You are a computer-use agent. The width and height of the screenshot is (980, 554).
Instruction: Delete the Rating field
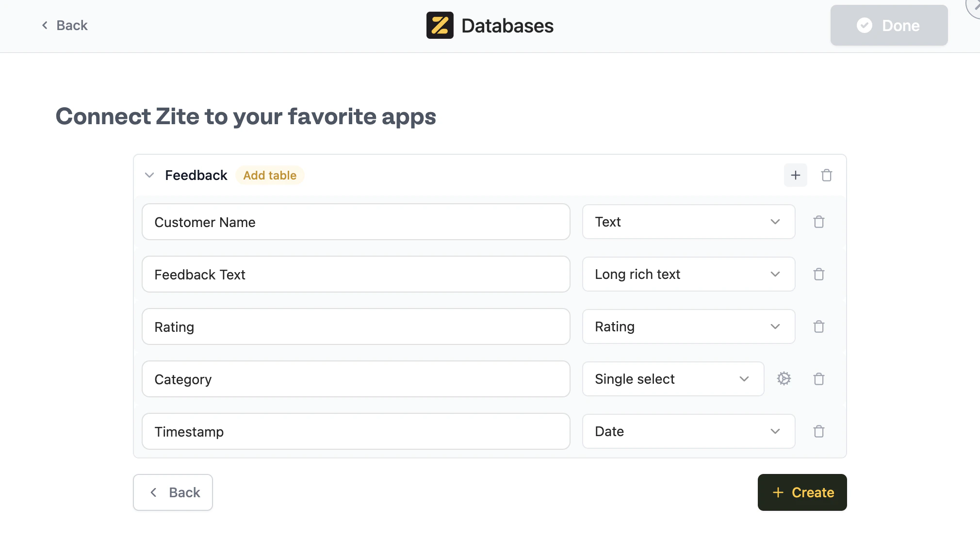(819, 326)
